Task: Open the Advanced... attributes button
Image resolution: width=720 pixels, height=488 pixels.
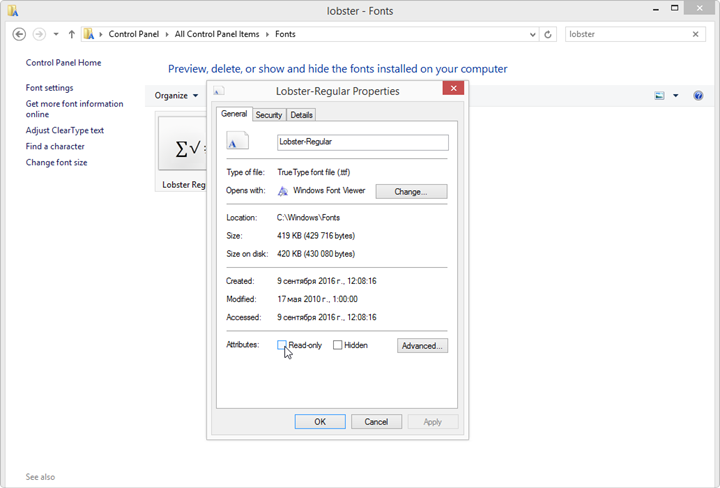Action: click(x=422, y=346)
